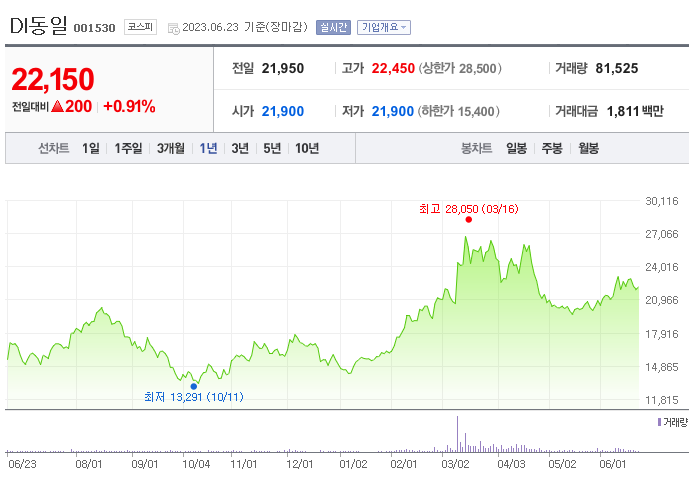Click the 06/01 date axis label

point(613,464)
